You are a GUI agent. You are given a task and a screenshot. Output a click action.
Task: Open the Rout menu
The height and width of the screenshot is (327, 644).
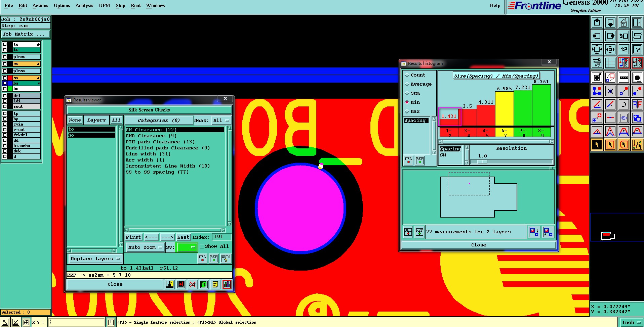[136, 5]
